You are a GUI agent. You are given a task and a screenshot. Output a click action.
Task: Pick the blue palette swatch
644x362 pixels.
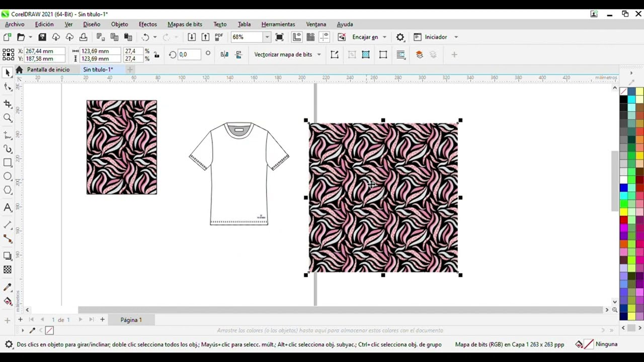[x=624, y=188]
